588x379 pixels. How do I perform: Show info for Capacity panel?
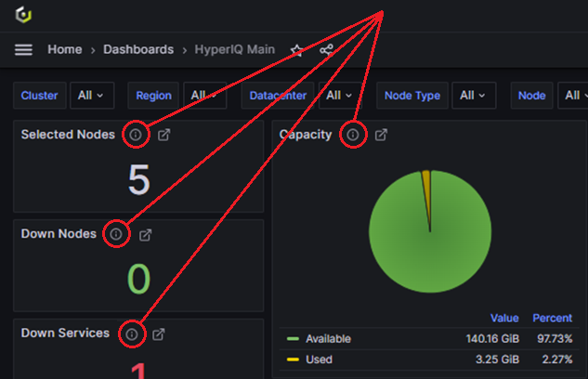[352, 135]
